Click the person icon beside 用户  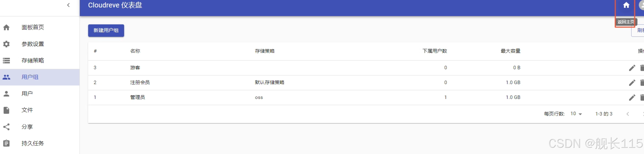click(x=7, y=94)
